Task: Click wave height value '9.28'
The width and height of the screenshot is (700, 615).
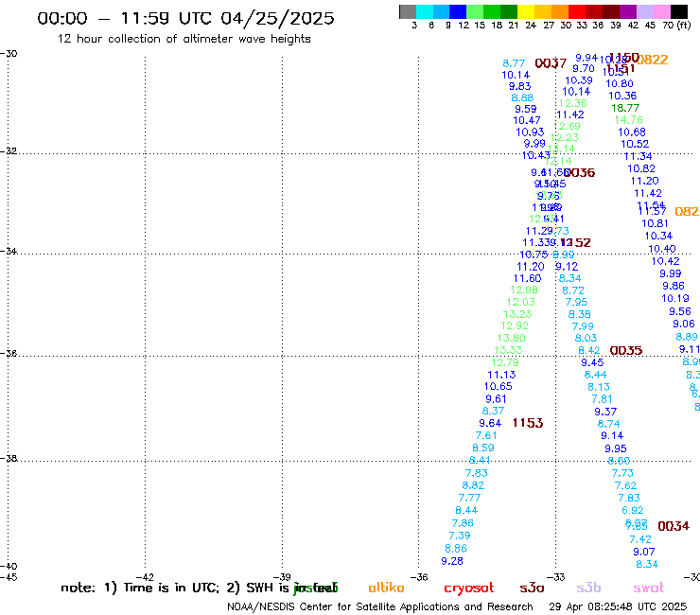Action: click(452, 561)
